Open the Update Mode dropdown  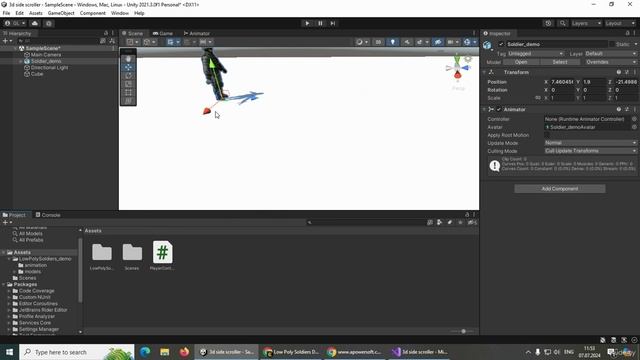(x=591, y=143)
